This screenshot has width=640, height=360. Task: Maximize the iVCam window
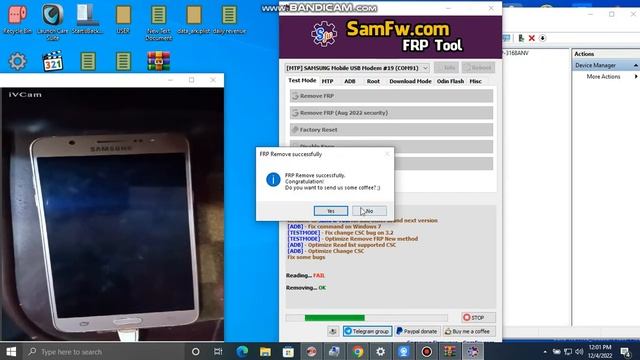coord(191,80)
